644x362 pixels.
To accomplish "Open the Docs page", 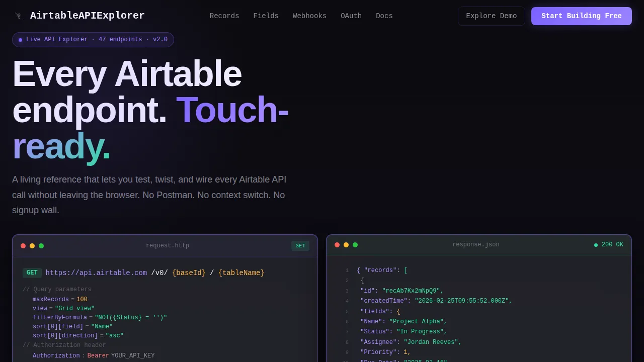I will pos(384,16).
